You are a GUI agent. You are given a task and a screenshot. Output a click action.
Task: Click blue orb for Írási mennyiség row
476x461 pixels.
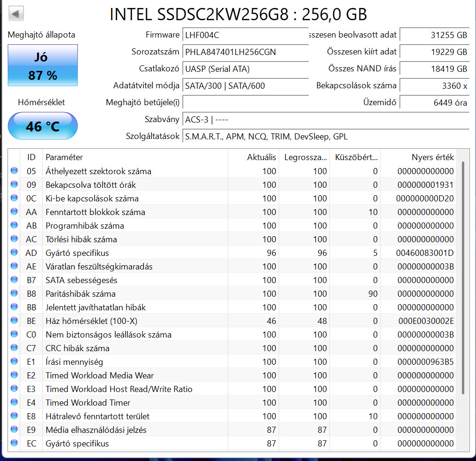coord(14,362)
